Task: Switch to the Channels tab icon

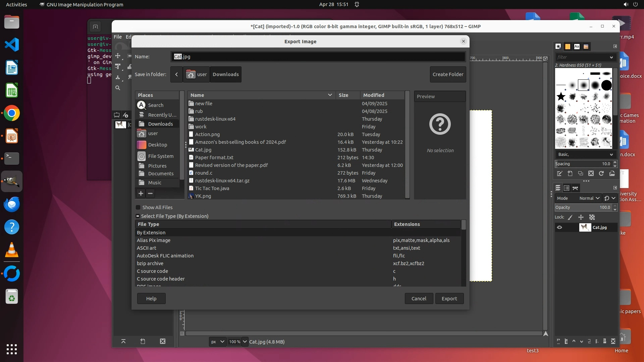Action: [x=567, y=188]
